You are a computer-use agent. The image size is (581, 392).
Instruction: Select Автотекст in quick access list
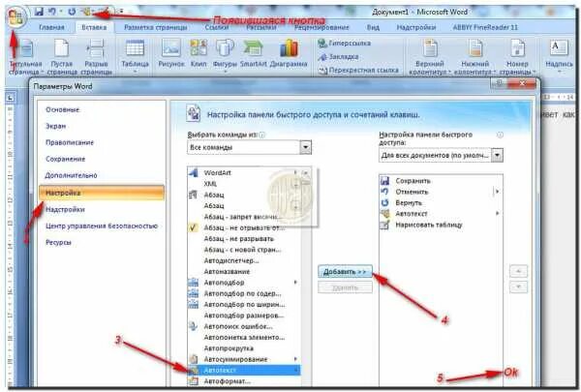(x=441, y=214)
